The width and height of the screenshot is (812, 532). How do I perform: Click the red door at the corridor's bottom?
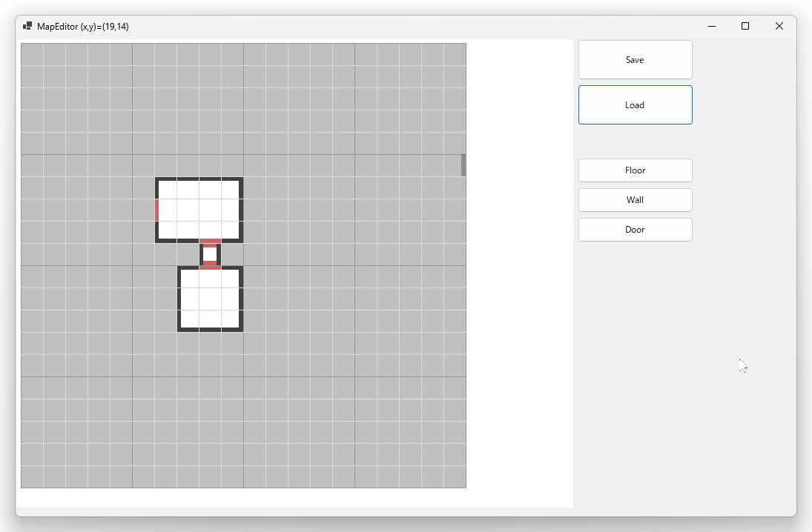coord(211,265)
